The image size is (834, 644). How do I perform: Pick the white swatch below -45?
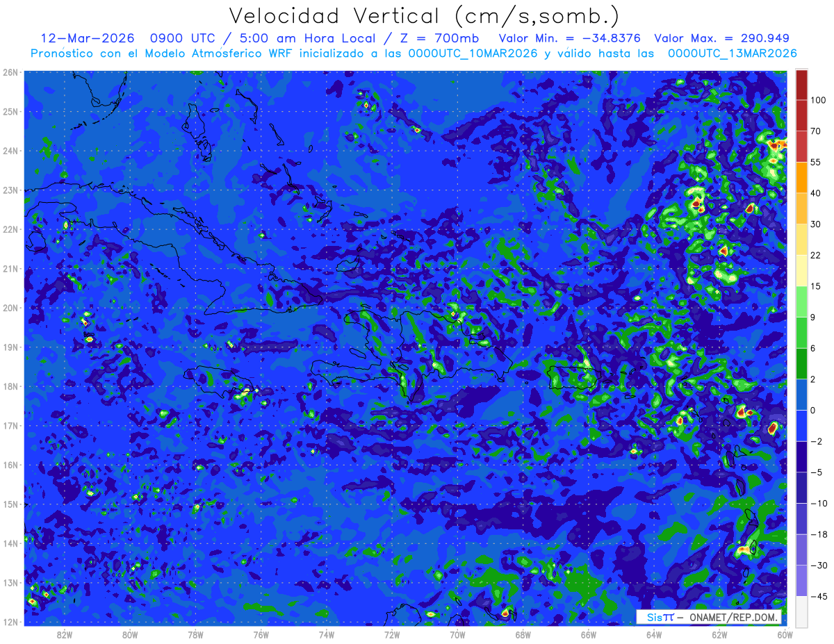[x=801, y=611]
